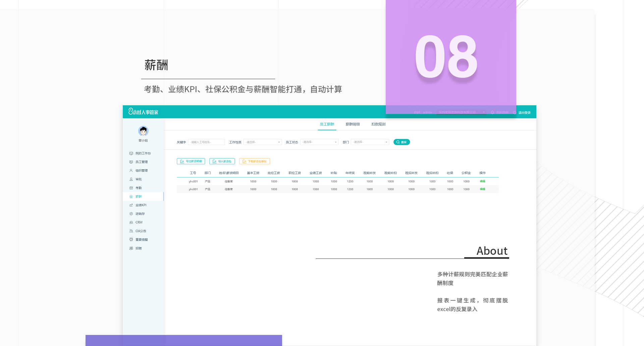Click the 关键字 search input field
The width and height of the screenshot is (644, 346).
206,142
